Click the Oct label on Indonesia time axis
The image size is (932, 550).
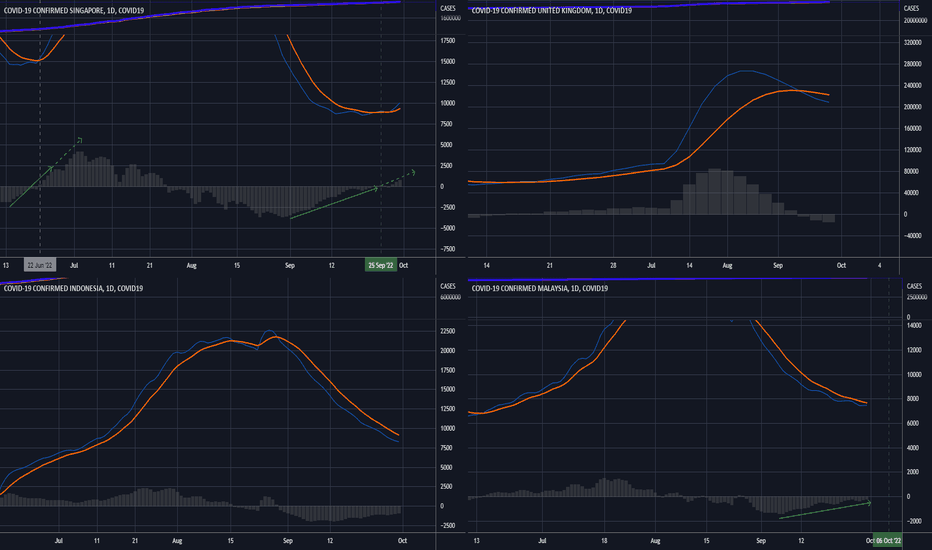[x=402, y=541]
